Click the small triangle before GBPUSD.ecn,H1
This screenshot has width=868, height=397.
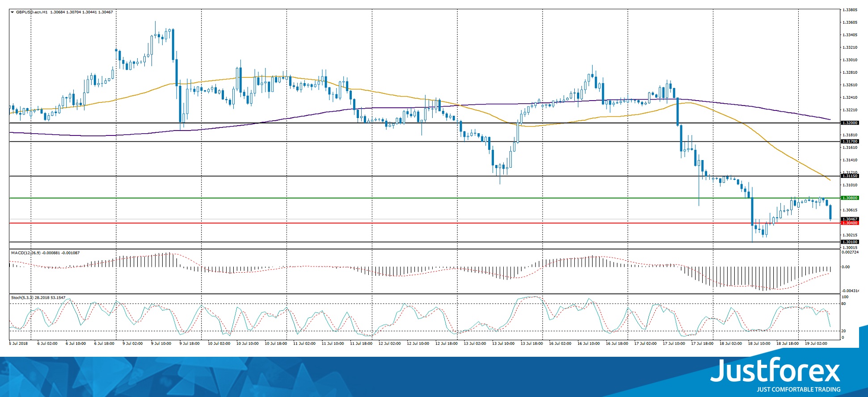[x=12, y=12]
